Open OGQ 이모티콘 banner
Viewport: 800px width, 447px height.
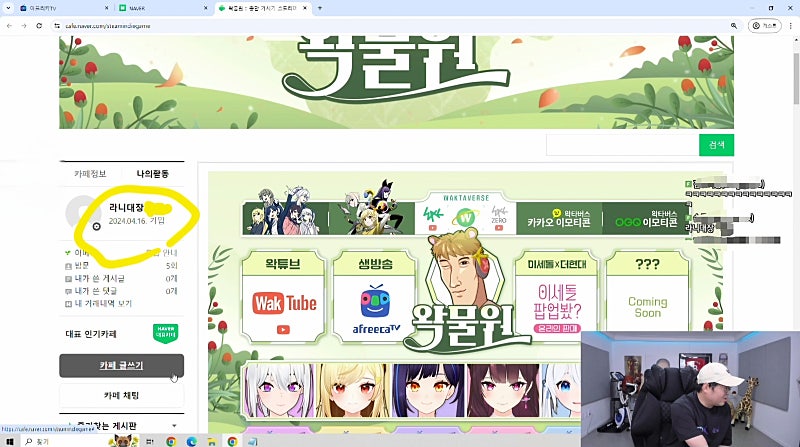coord(645,218)
